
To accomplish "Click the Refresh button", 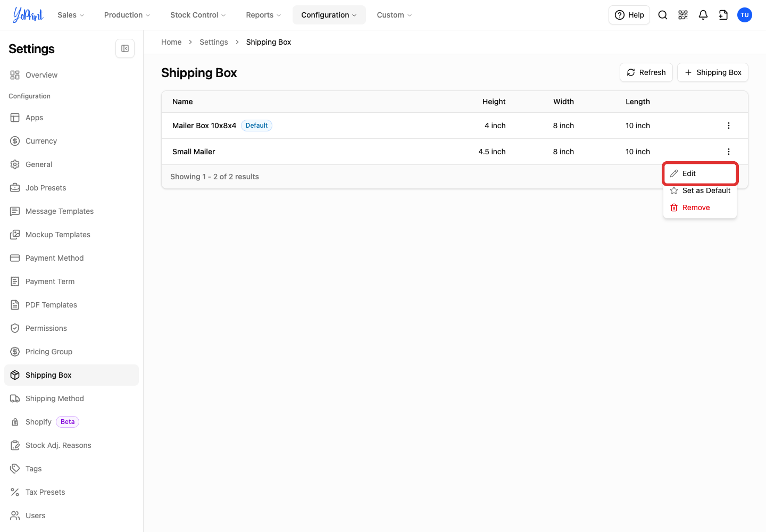I will [x=646, y=72].
